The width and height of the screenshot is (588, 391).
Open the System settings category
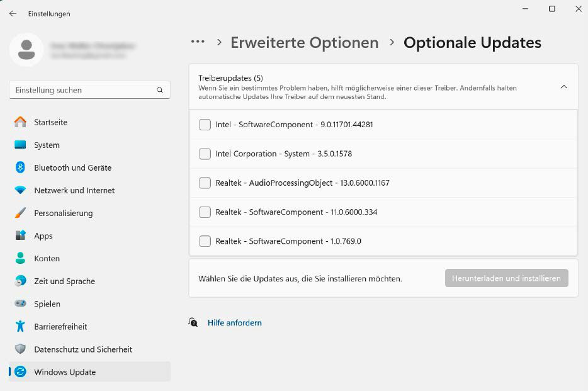[x=47, y=145]
